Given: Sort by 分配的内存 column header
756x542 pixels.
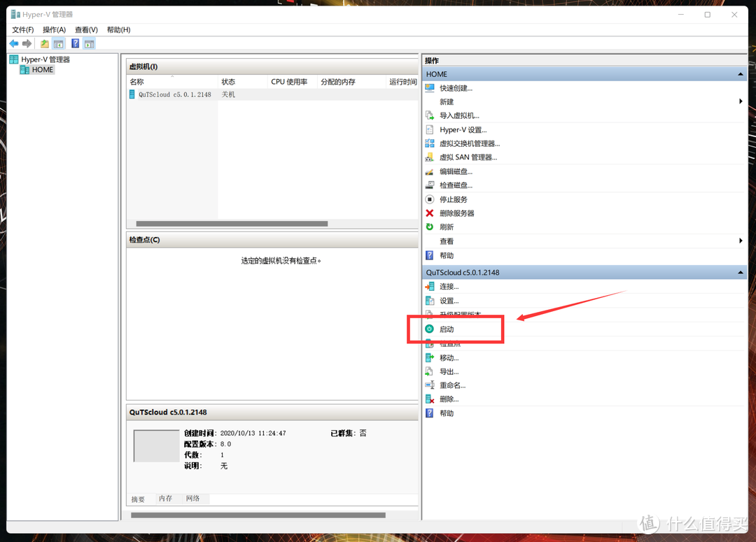Looking at the screenshot, I should pos(351,82).
